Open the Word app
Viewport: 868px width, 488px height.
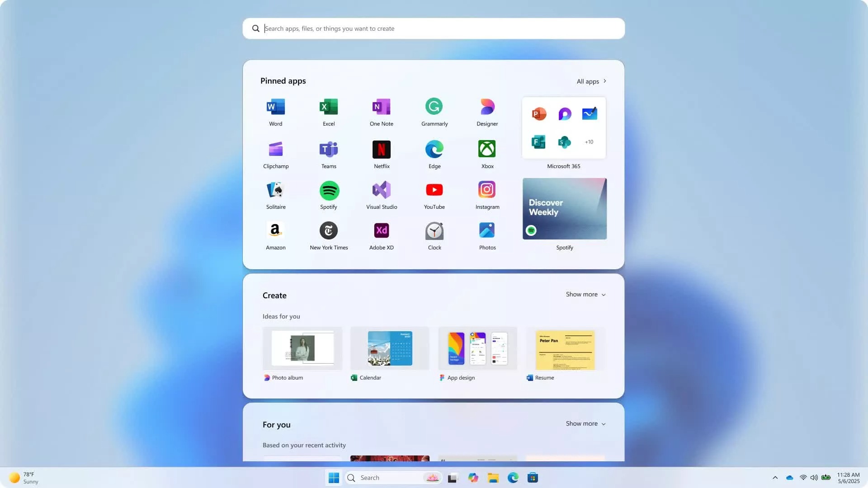pos(275,112)
